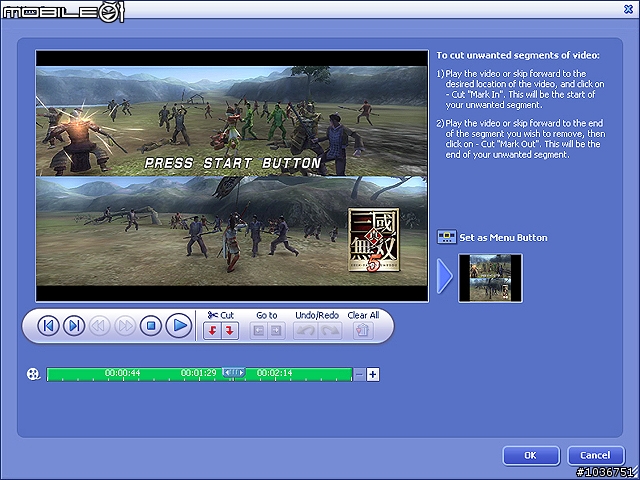Undo the last cut action
The height and width of the screenshot is (480, 640).
[x=305, y=331]
